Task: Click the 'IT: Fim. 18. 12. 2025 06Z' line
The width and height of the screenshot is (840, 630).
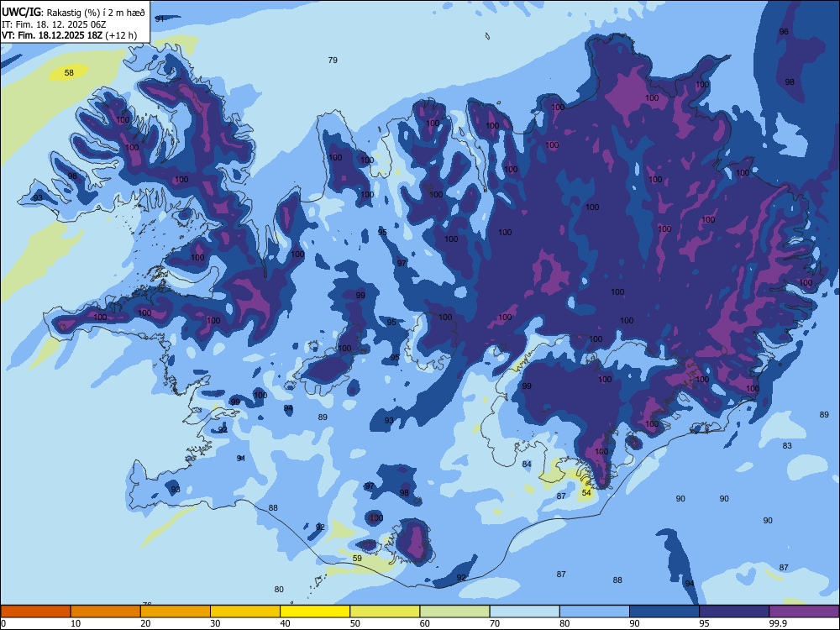Action: pos(53,24)
